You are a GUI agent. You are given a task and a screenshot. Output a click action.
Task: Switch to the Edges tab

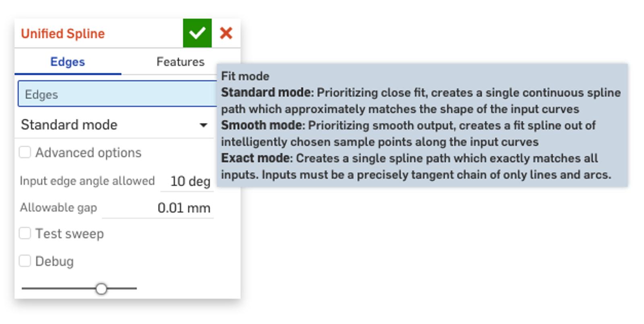tap(68, 62)
